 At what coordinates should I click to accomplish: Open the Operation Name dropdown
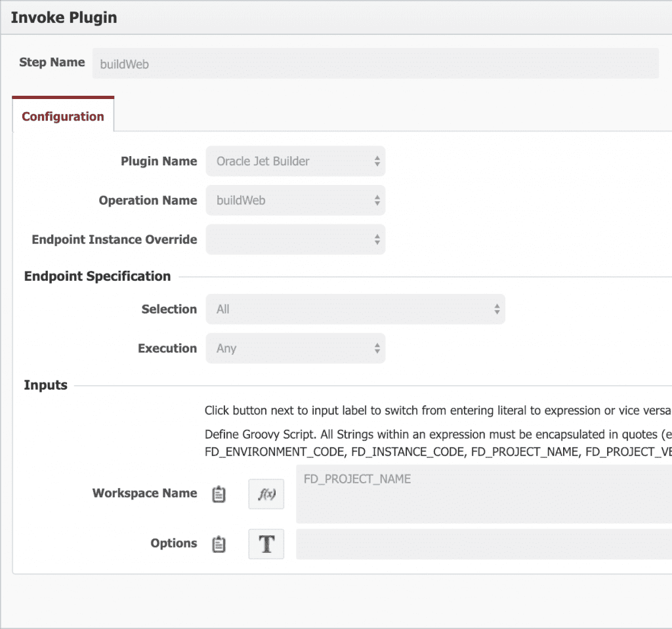point(296,200)
